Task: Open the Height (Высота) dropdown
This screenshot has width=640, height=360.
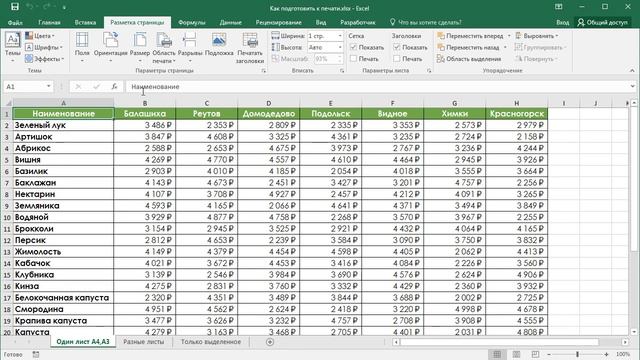Action: [x=340, y=47]
